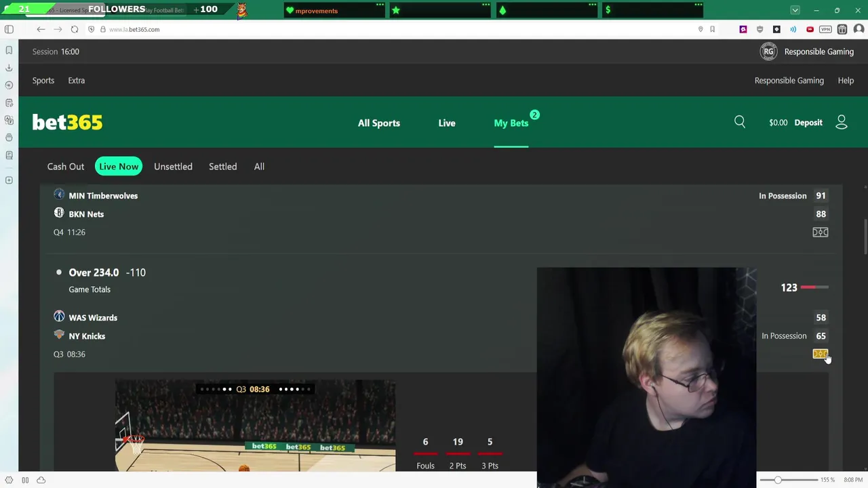Click the $0.00 balance
The height and width of the screenshot is (488, 868).
click(x=778, y=123)
